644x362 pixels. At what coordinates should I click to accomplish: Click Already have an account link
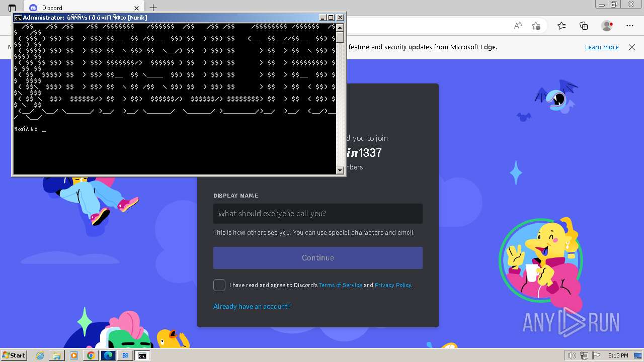coord(252,306)
